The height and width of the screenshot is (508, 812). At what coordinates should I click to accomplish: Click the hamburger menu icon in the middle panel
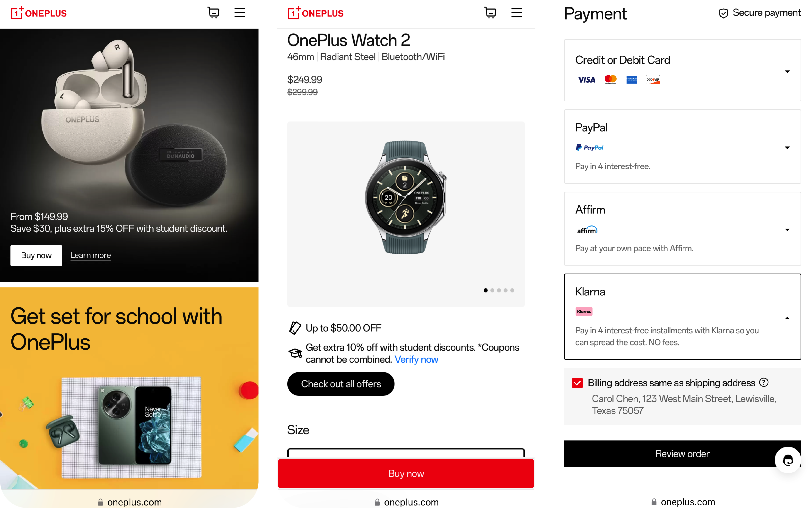coord(517,12)
